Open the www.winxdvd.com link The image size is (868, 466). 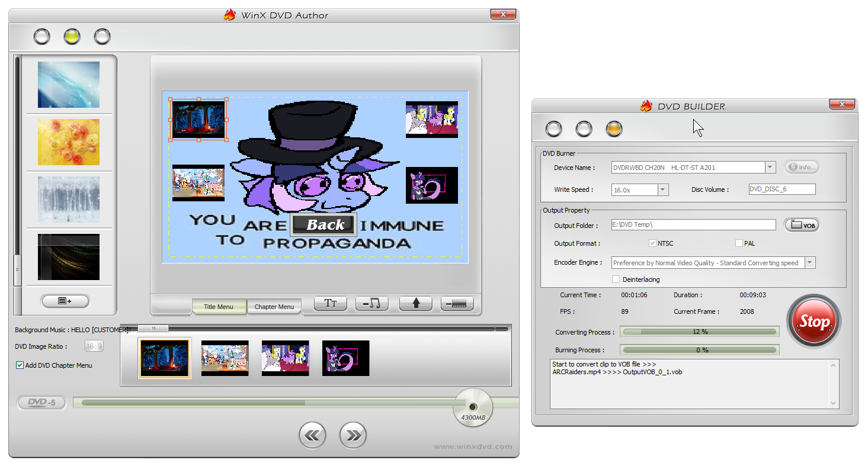coord(473,446)
